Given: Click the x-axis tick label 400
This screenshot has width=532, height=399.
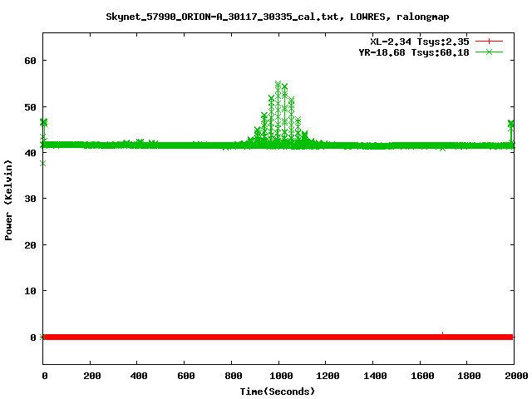Looking at the screenshot, I should pos(139,376).
